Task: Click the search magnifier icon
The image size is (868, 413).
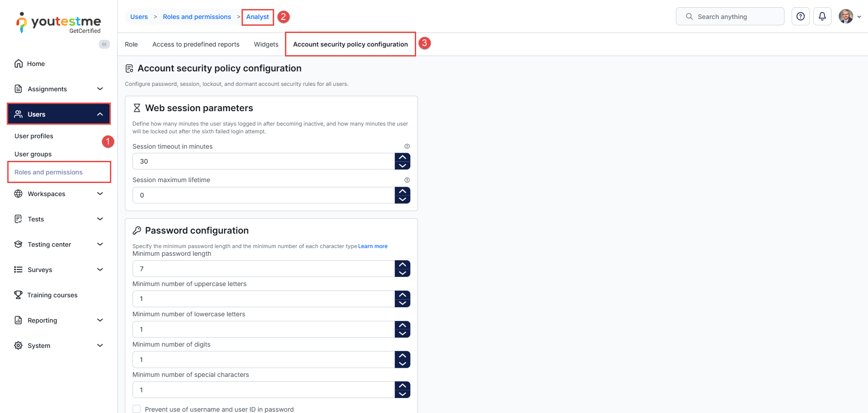Action: tap(689, 16)
